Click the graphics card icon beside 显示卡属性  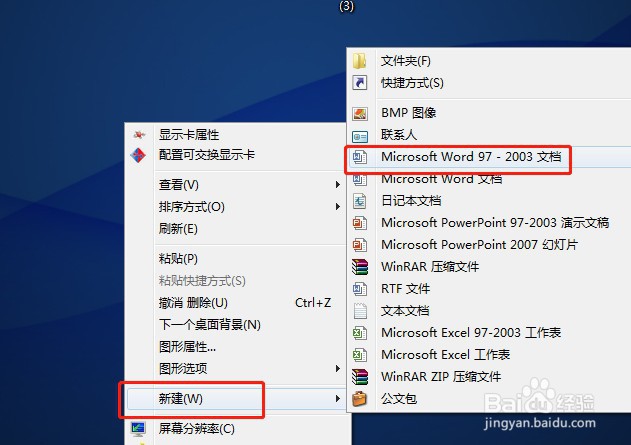point(139,134)
